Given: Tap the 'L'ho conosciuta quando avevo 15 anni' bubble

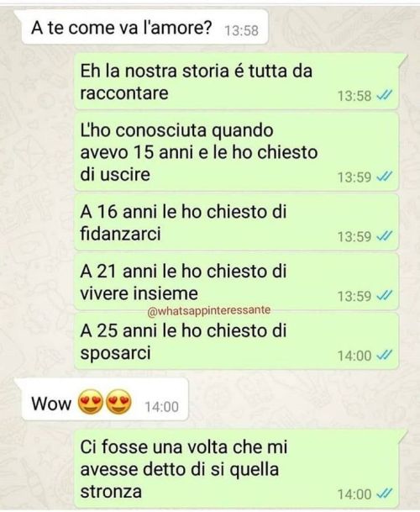Looking at the screenshot, I should pos(237,152).
